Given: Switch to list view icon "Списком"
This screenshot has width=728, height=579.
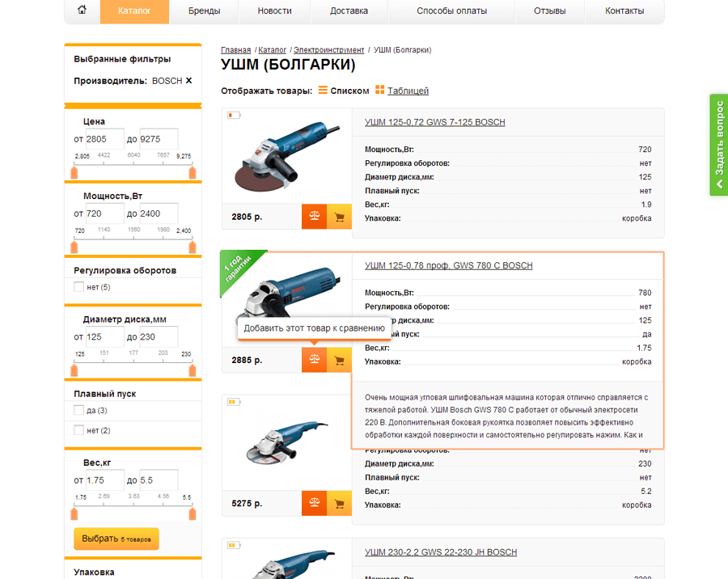Looking at the screenshot, I should (x=323, y=90).
